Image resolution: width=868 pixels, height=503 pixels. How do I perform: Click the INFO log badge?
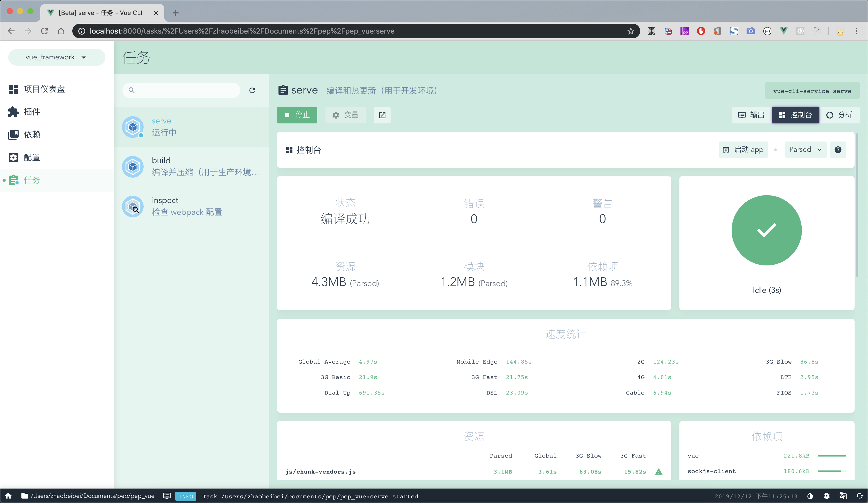point(186,496)
